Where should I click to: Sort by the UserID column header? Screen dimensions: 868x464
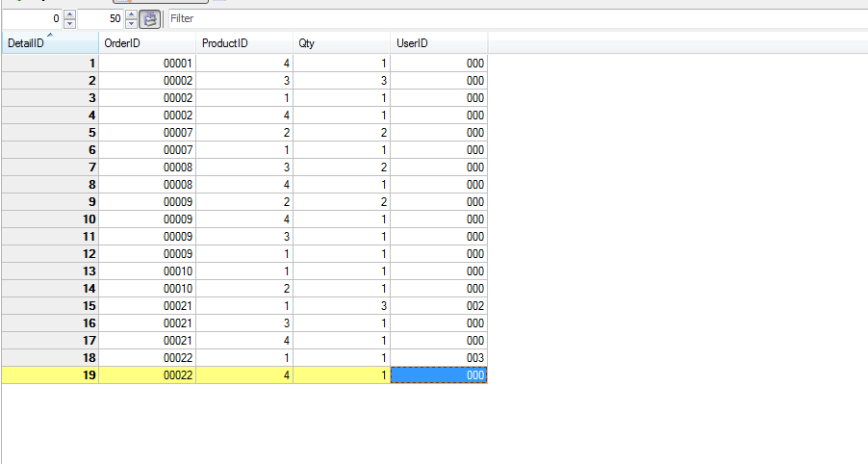439,43
